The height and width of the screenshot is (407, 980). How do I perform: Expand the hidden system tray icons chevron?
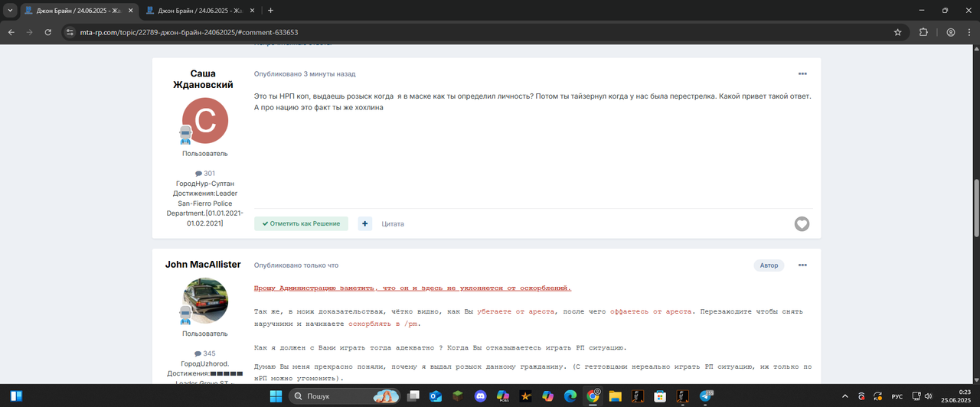click(844, 396)
